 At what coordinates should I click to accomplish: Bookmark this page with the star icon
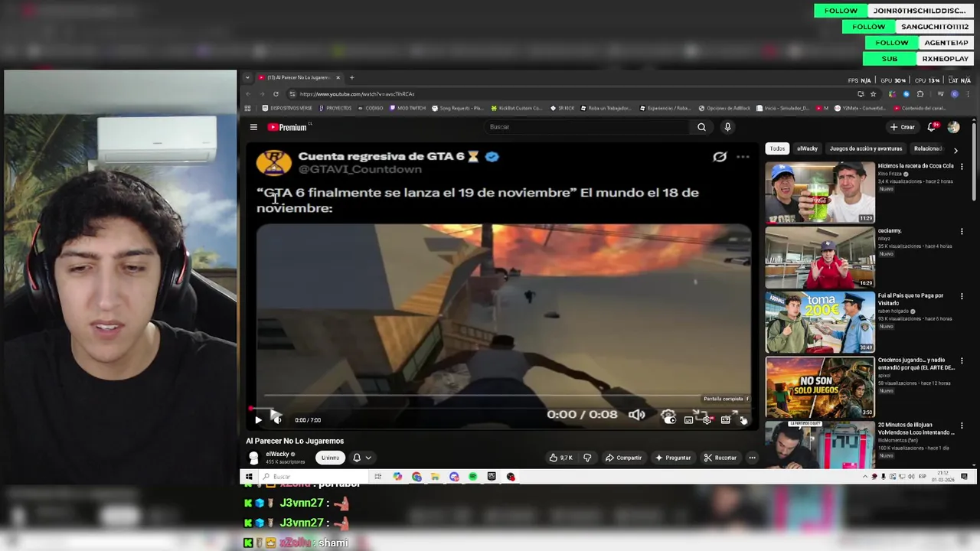click(873, 94)
